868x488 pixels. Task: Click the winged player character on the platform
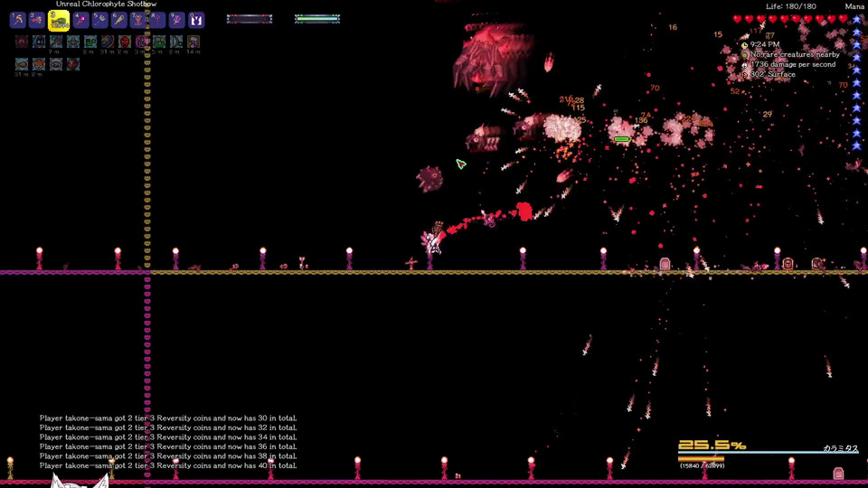(x=433, y=239)
